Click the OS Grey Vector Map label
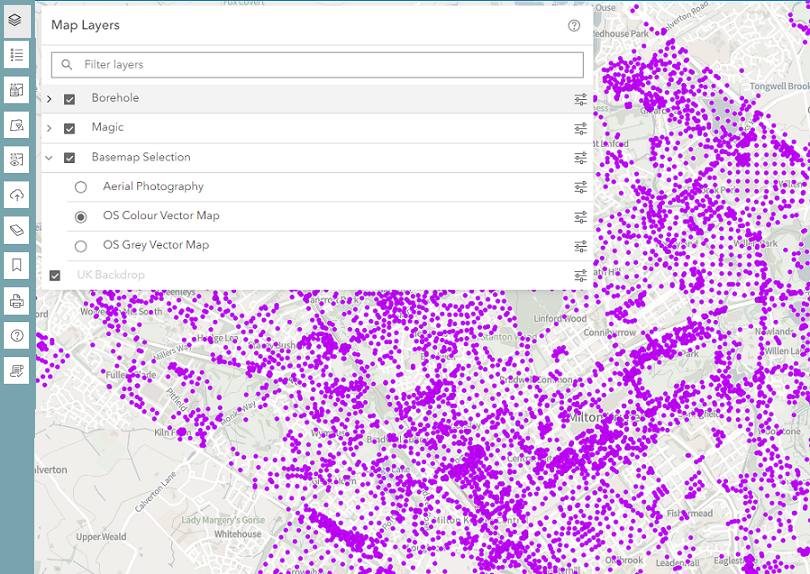Viewport: 810px width, 574px height. click(x=156, y=245)
